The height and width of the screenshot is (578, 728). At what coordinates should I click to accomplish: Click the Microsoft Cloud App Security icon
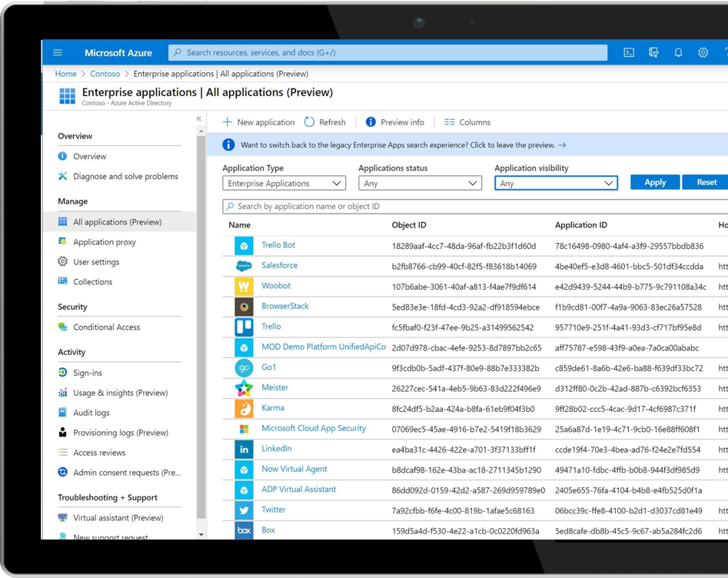click(244, 429)
